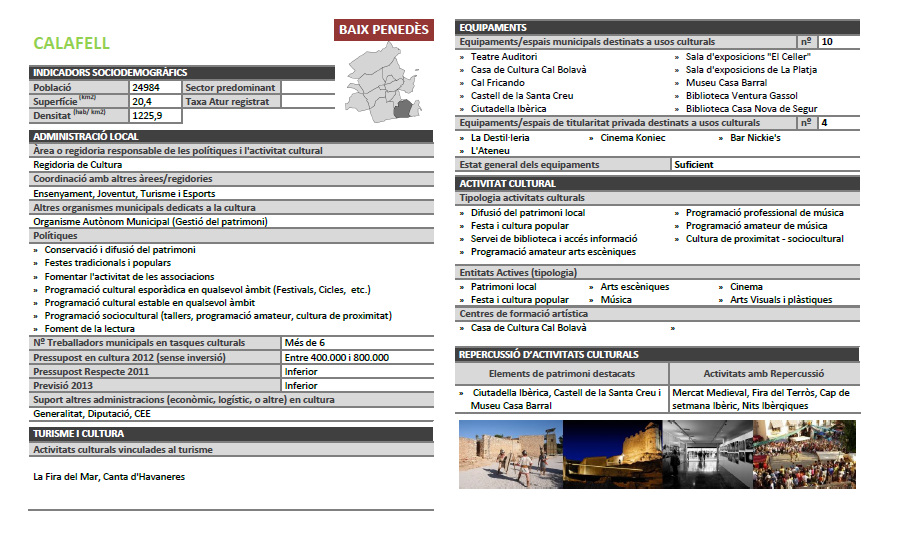903x536 pixels.
Task: Select La Destil·leria item
Action: 499,138
